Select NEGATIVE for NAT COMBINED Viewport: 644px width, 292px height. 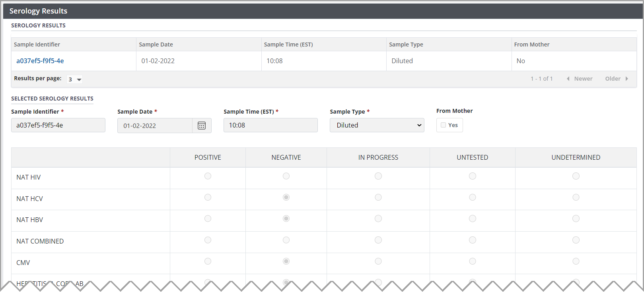(x=286, y=240)
